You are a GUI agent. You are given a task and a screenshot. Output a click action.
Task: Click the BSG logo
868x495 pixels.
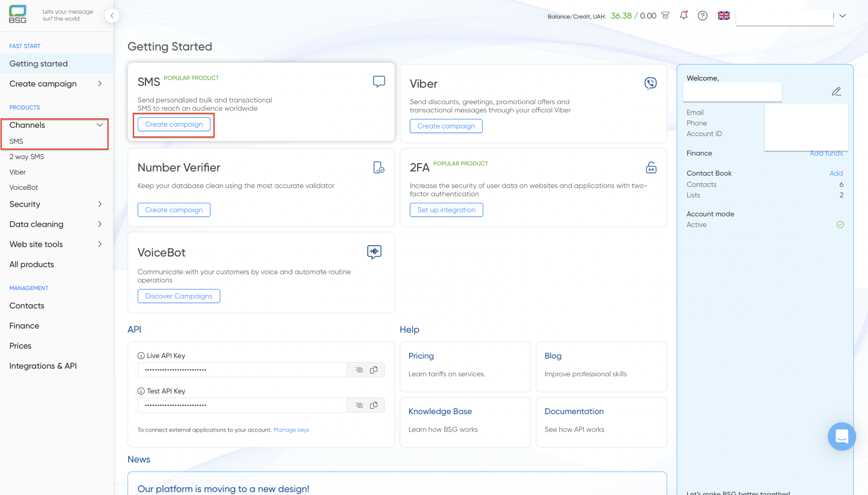point(18,15)
